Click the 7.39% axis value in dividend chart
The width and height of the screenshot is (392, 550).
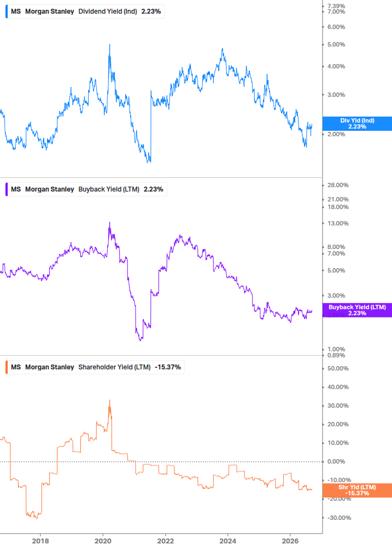click(336, 6)
